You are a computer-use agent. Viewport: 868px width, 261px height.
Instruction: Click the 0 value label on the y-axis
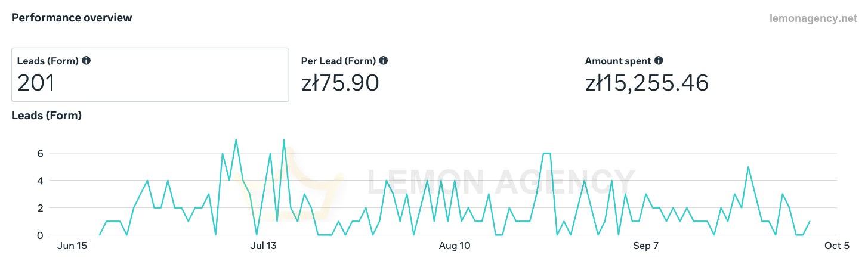(40, 235)
